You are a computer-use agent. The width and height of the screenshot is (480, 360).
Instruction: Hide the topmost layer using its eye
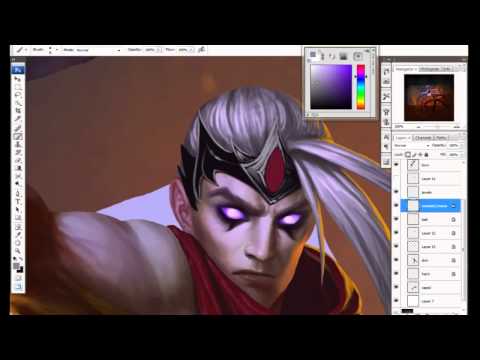[396, 165]
